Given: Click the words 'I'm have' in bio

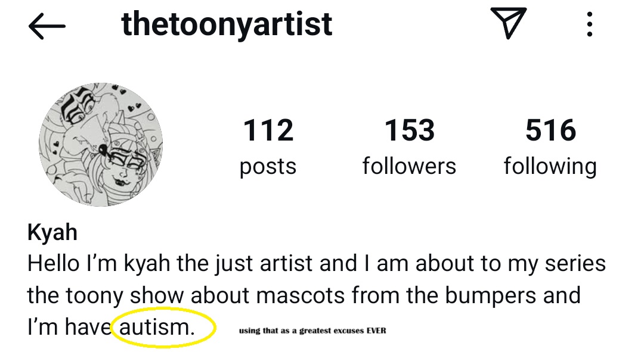Looking at the screenshot, I should 69,327.
